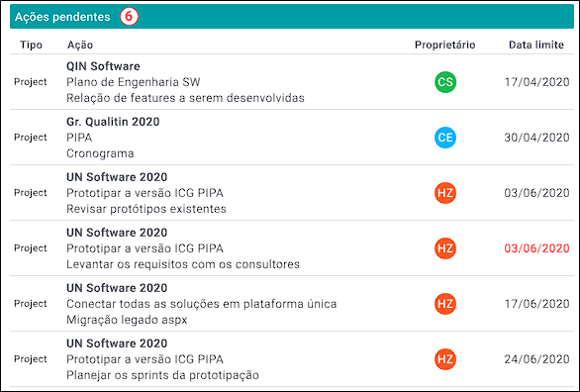Image resolution: width=580 pixels, height=392 pixels.
Task: Sort by the Tipo column header
Action: click(31, 45)
